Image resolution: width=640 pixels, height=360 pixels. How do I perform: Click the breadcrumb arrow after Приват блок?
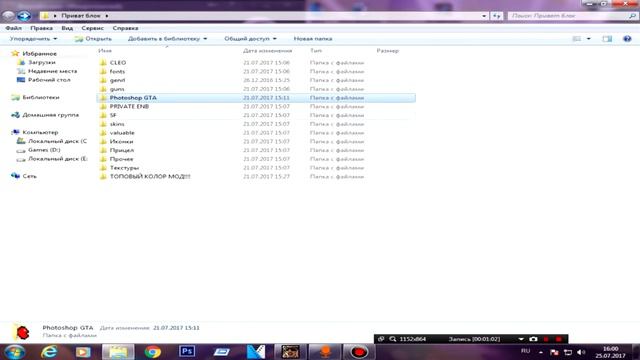point(107,16)
